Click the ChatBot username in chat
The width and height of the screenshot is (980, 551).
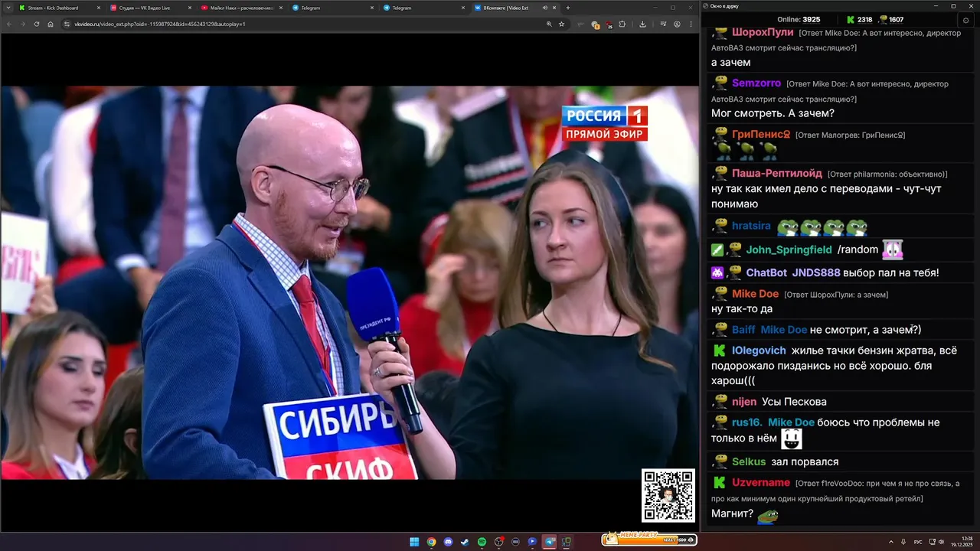(x=766, y=272)
